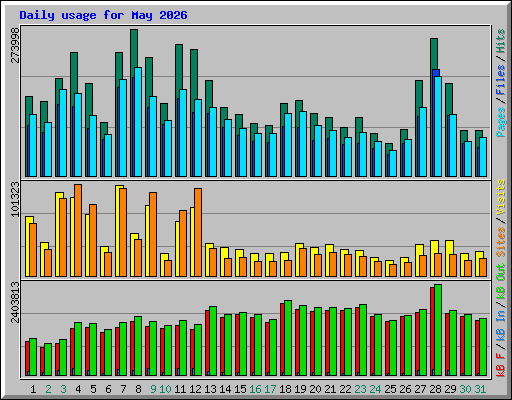Click the "Daily usage for May 2026" title
512x400 pixels.
point(103,15)
